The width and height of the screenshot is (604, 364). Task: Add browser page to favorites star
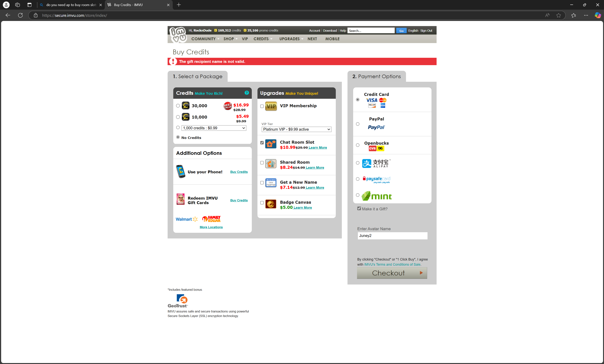pyautogui.click(x=558, y=15)
